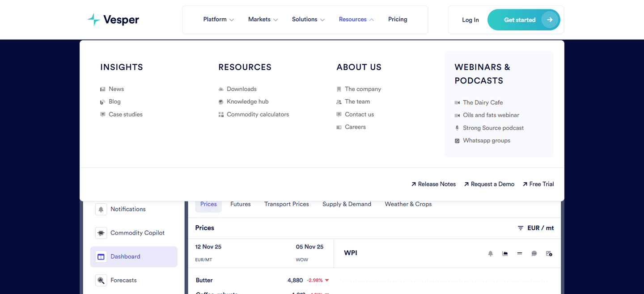
Task: Click the 12 Nov 25 date header
Action: 208,247
